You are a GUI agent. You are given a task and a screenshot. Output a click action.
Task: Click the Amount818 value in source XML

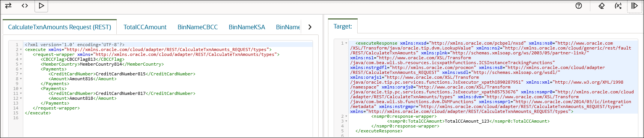click(x=81, y=98)
